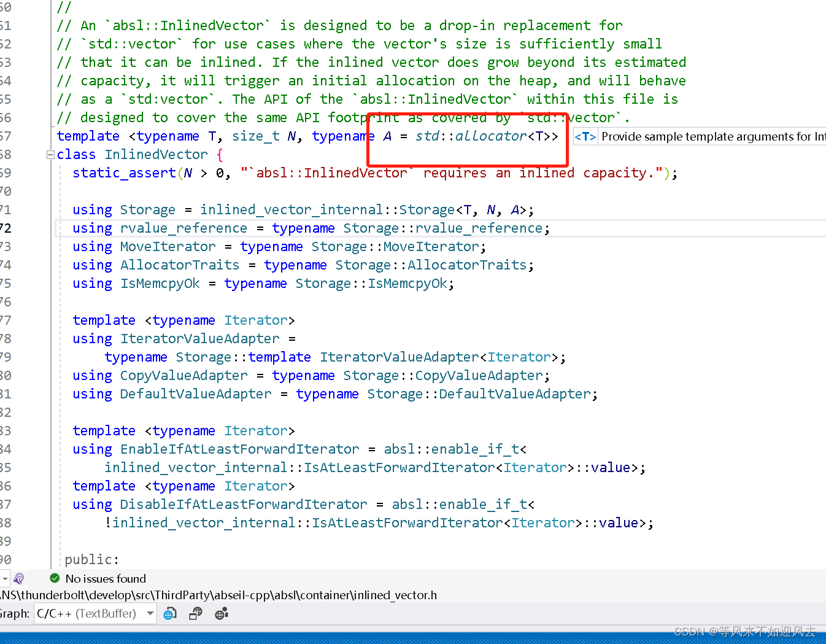Select the highlighted line 272
The height and width of the screenshot is (644, 826).
point(307,228)
